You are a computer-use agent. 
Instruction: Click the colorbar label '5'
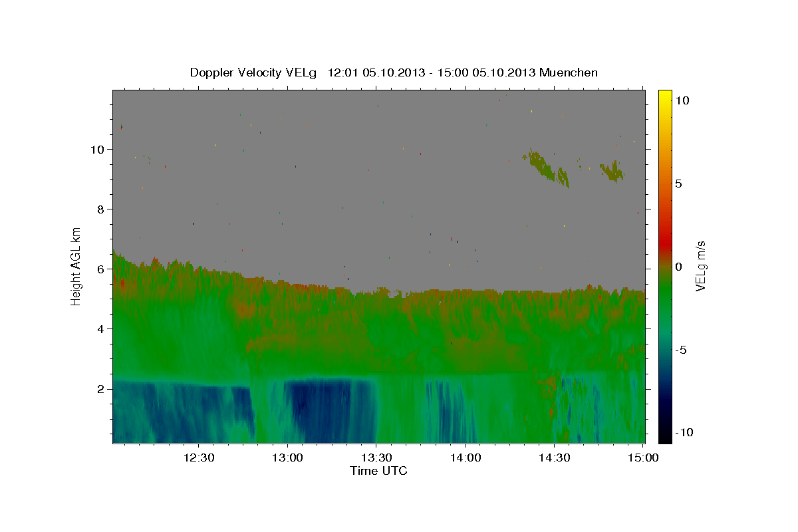pyautogui.click(x=678, y=184)
